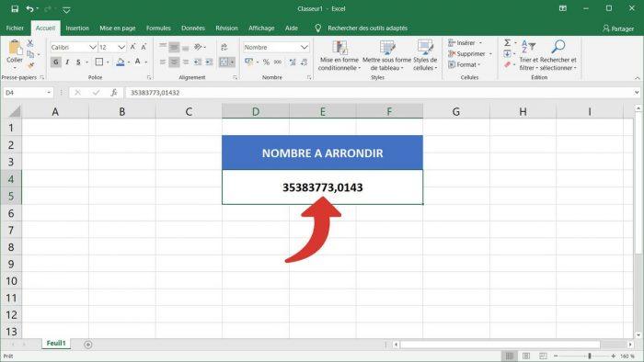This screenshot has width=644, height=362.
Task: Select column G header
Action: pyautogui.click(x=456, y=111)
